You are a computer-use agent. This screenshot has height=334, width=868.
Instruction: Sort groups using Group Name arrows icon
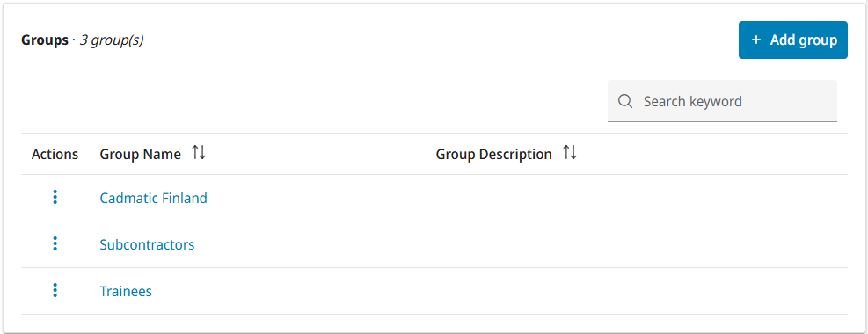point(199,153)
